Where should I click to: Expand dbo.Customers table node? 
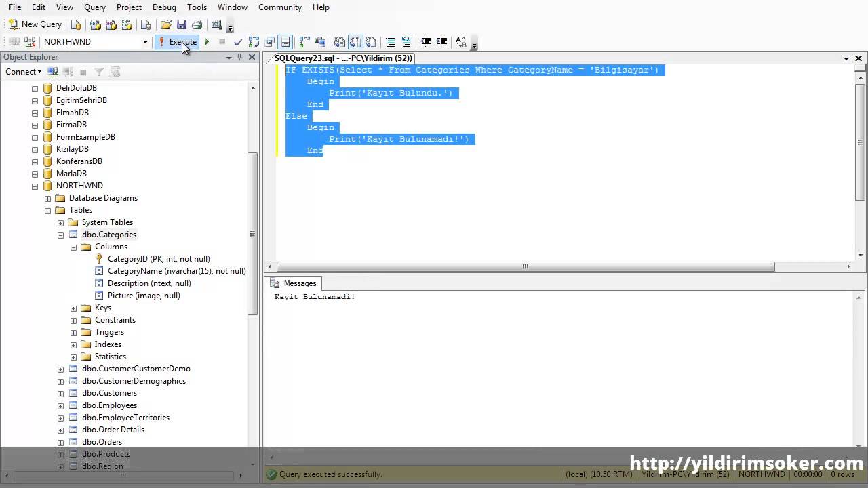pyautogui.click(x=60, y=393)
